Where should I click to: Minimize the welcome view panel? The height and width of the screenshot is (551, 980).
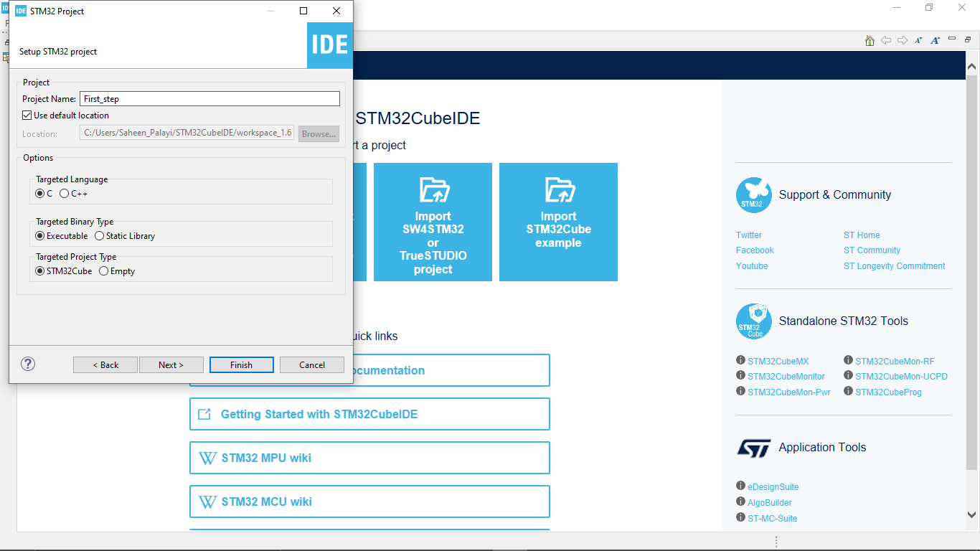(x=953, y=39)
